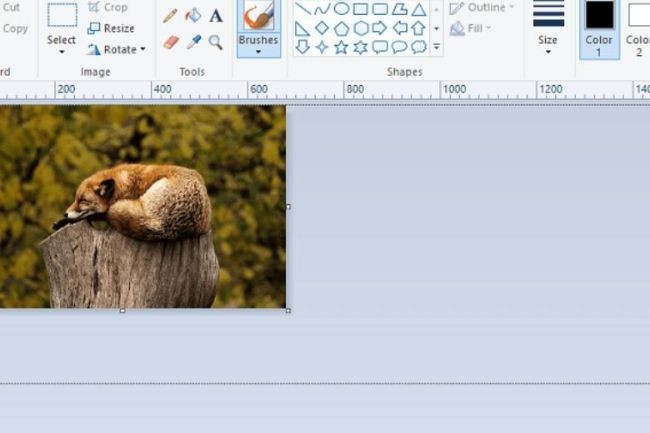This screenshot has width=650, height=433.
Task: Select the black Color 1 swatch
Action: [x=599, y=15]
